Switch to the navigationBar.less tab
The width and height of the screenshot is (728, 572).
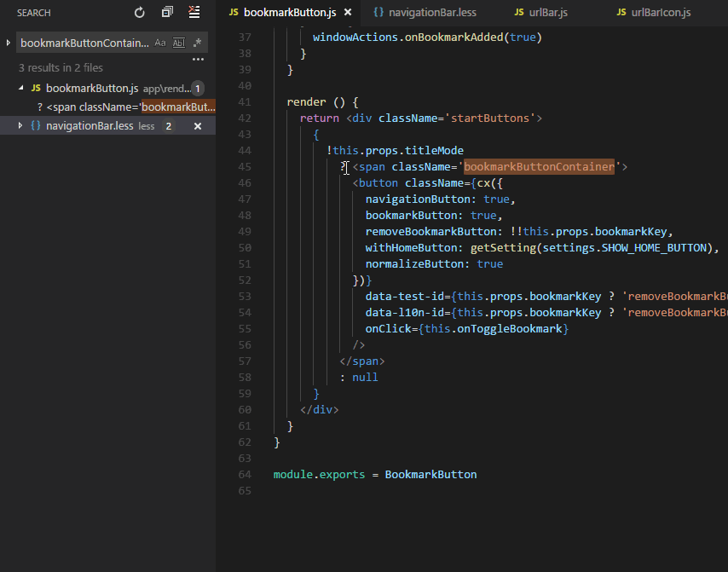(426, 13)
